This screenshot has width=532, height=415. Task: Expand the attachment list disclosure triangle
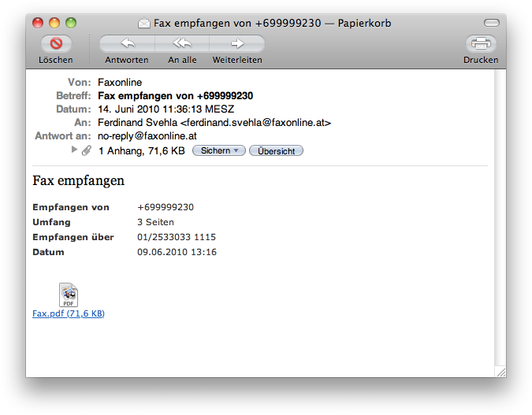click(x=74, y=150)
